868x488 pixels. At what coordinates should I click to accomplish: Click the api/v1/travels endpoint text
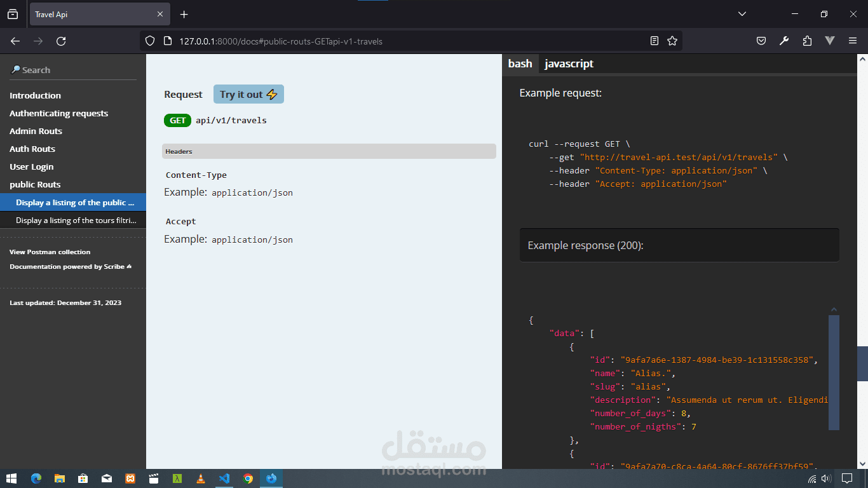pyautogui.click(x=231, y=120)
